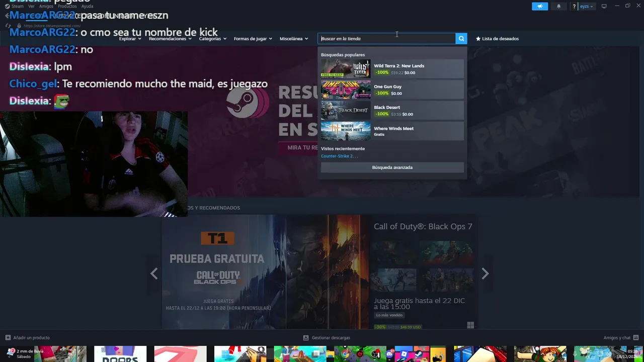Screen dimensions: 644x362
Task: Expand the Miscelánea dropdown
Action: 294,39
